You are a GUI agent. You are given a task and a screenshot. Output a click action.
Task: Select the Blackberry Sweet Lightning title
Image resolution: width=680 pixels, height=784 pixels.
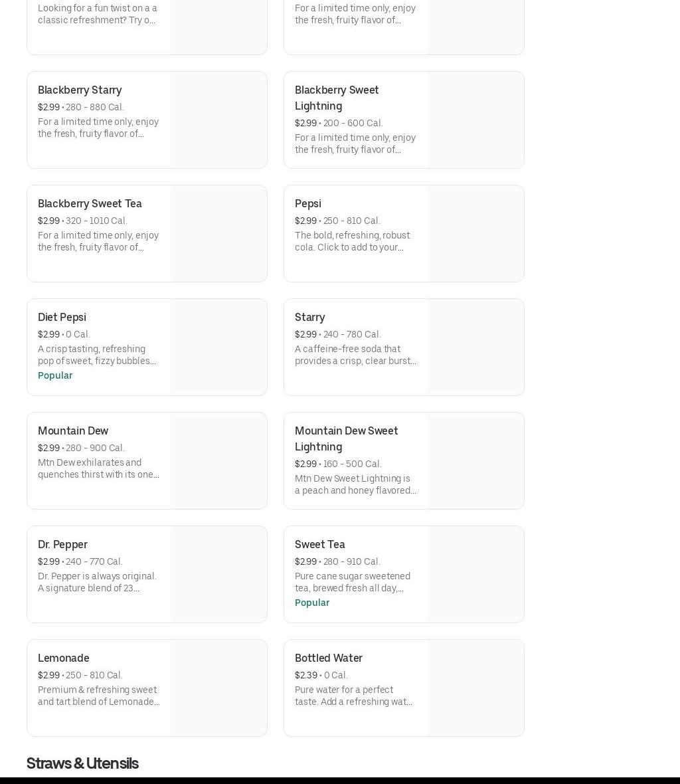point(337,98)
